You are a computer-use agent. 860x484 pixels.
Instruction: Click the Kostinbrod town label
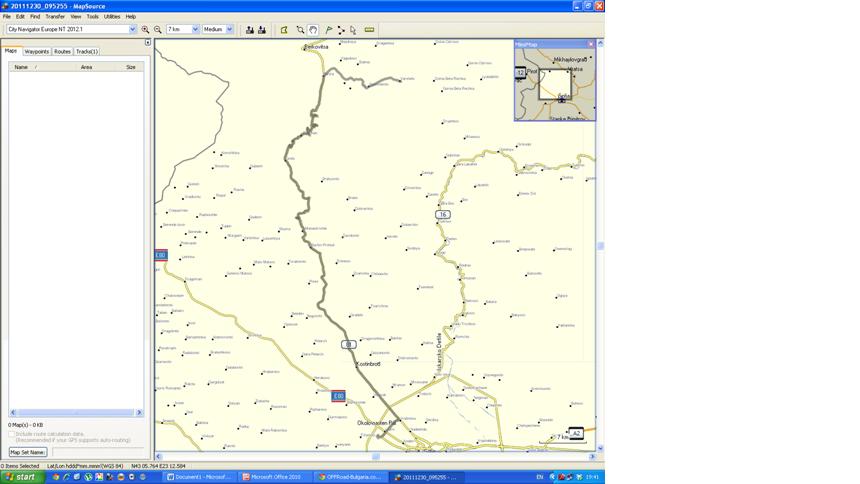[369, 364]
